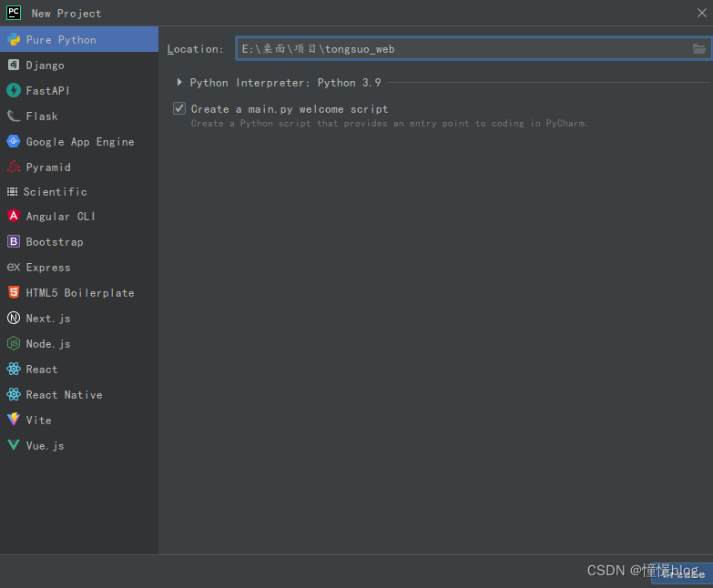Expand the Python Interpreter section arrow
The width and height of the screenshot is (713, 588).
click(x=179, y=82)
